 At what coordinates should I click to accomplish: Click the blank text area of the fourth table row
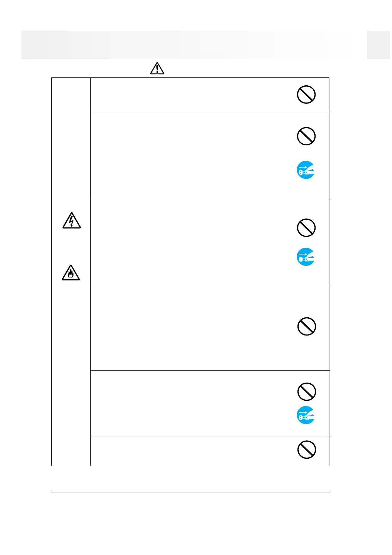pyautogui.click(x=188, y=328)
